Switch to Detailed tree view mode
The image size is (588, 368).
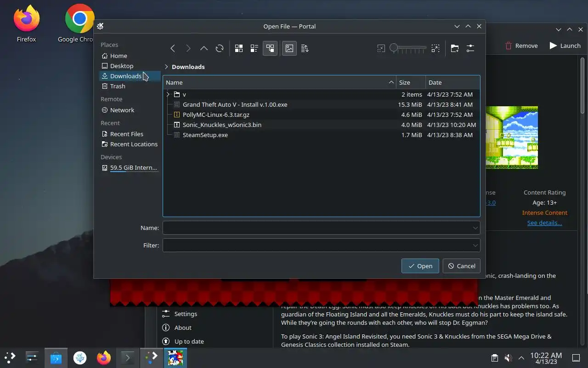(x=270, y=48)
